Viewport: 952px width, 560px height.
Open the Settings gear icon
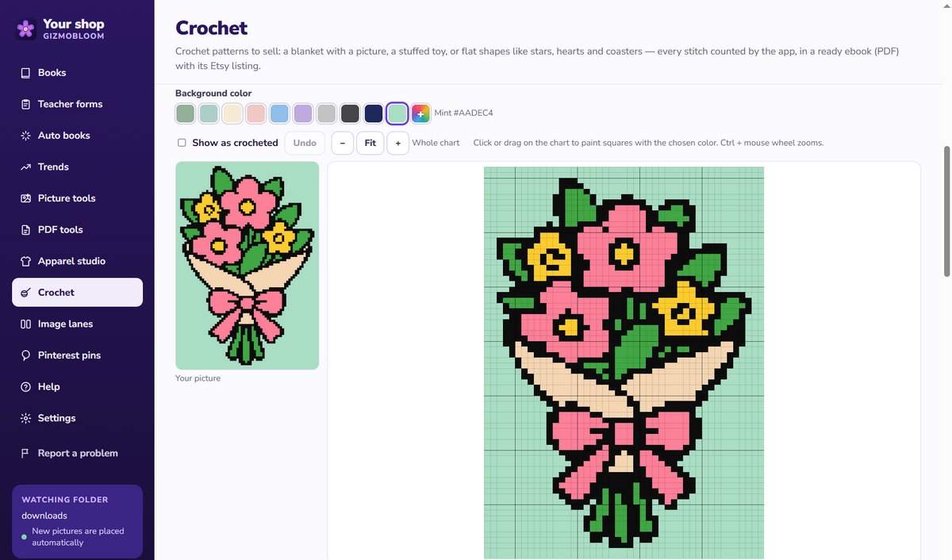pos(25,418)
